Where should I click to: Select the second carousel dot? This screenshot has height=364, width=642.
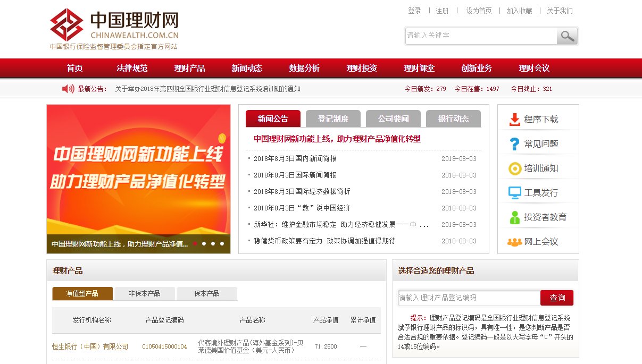[204, 244]
